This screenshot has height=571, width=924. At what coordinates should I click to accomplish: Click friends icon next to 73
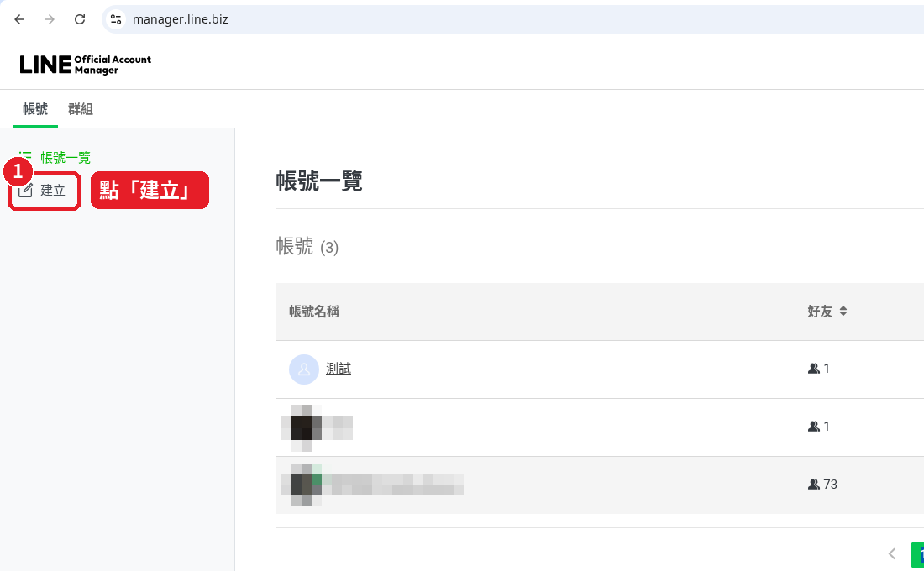(814, 485)
